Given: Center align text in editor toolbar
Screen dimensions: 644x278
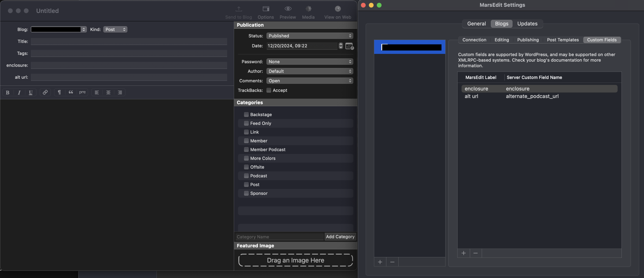Looking at the screenshot, I should coord(108,92).
